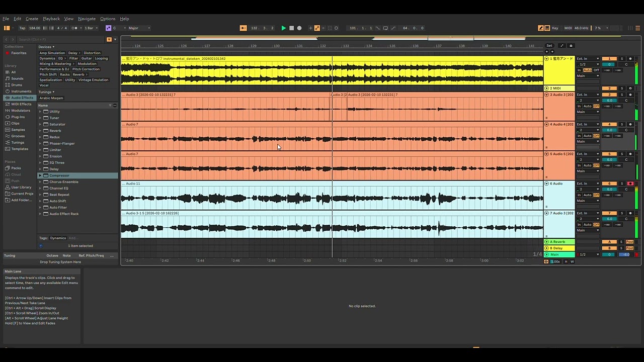The image size is (644, 362).
Task: Open the File menu
Action: pos(6,19)
